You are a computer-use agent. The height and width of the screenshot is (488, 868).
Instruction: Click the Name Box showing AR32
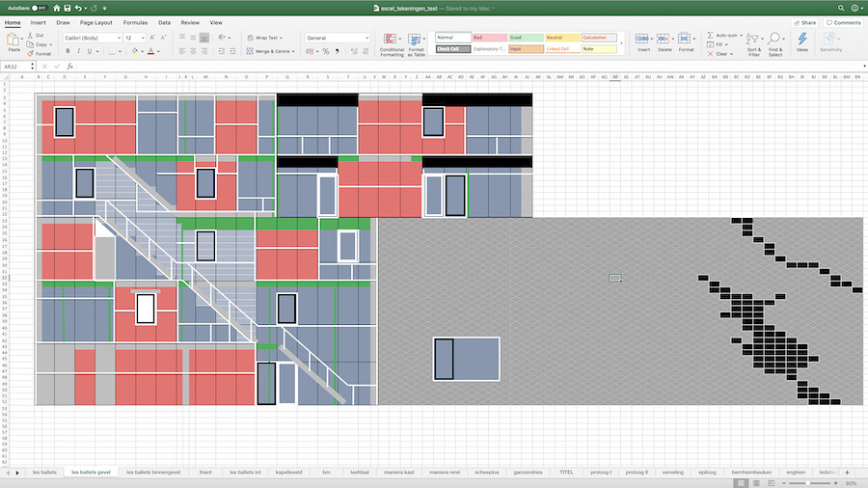17,67
